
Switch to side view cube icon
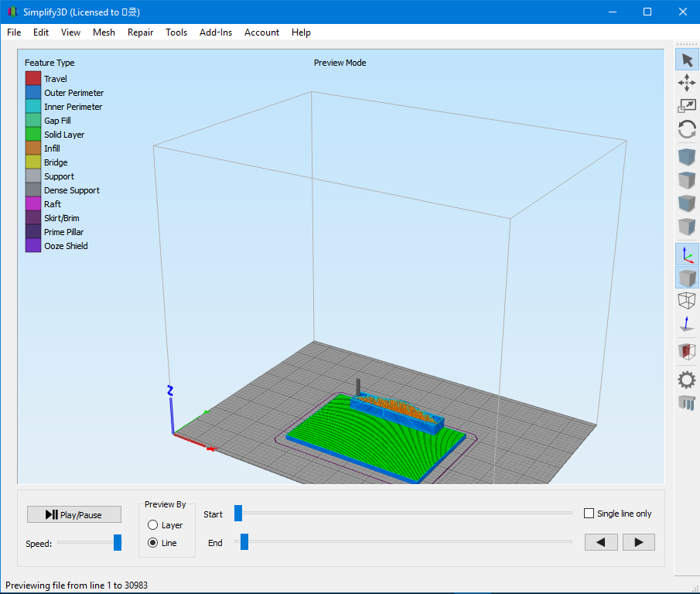pos(687,227)
